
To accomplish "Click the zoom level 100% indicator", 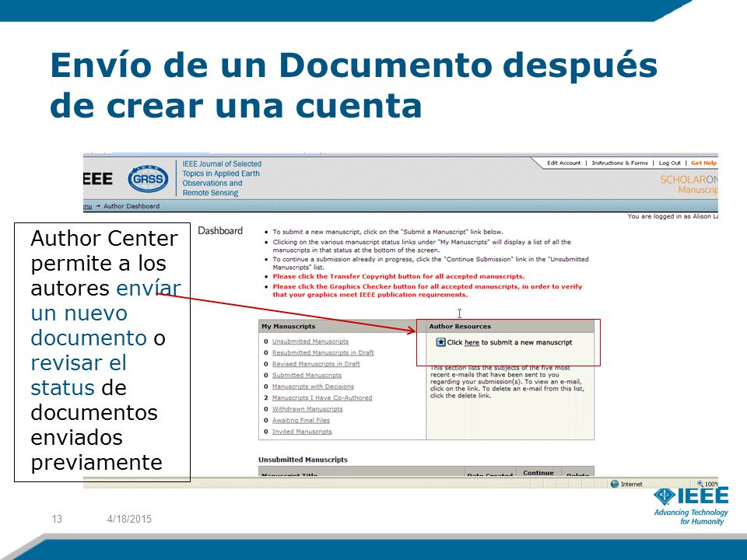I will [x=707, y=484].
